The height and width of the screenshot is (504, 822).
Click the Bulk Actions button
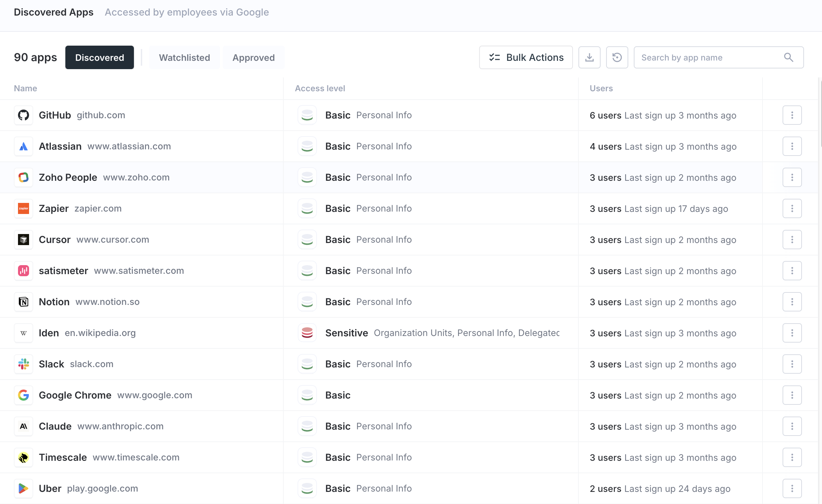coord(526,57)
